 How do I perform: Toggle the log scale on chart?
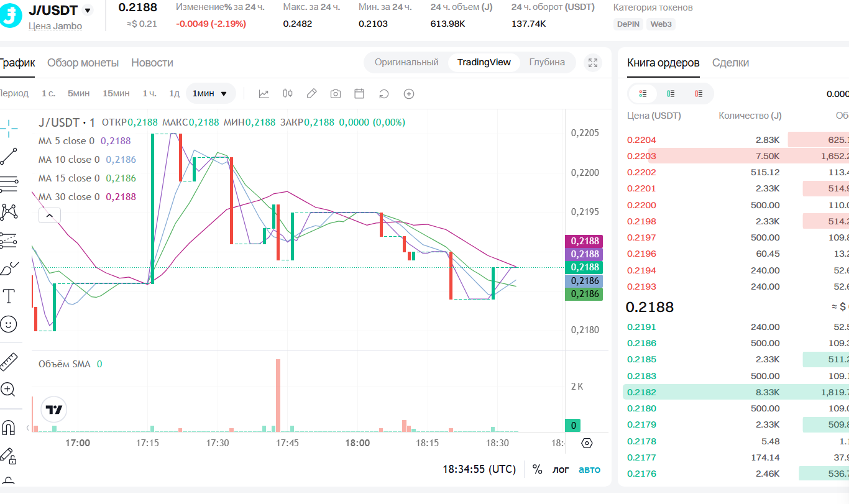tap(561, 469)
